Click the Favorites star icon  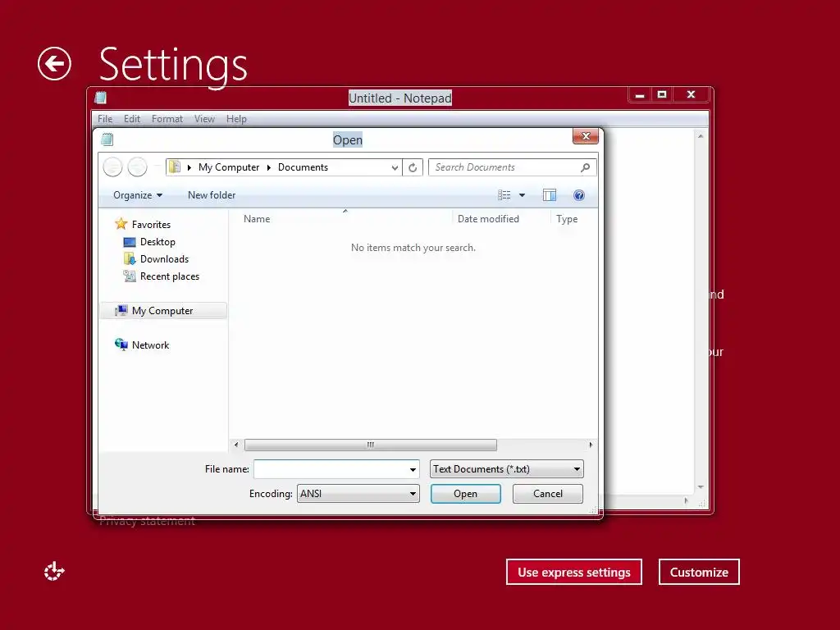(x=121, y=224)
